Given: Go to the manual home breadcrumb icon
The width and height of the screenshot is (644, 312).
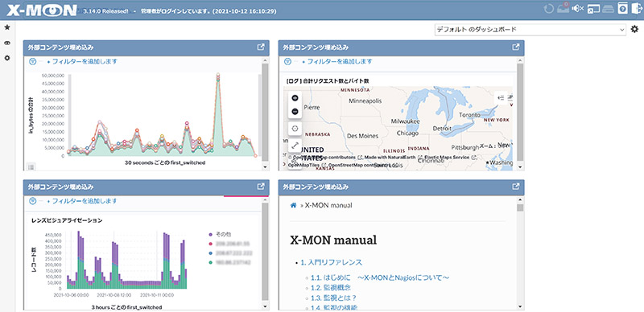Looking at the screenshot, I should pyautogui.click(x=293, y=205).
